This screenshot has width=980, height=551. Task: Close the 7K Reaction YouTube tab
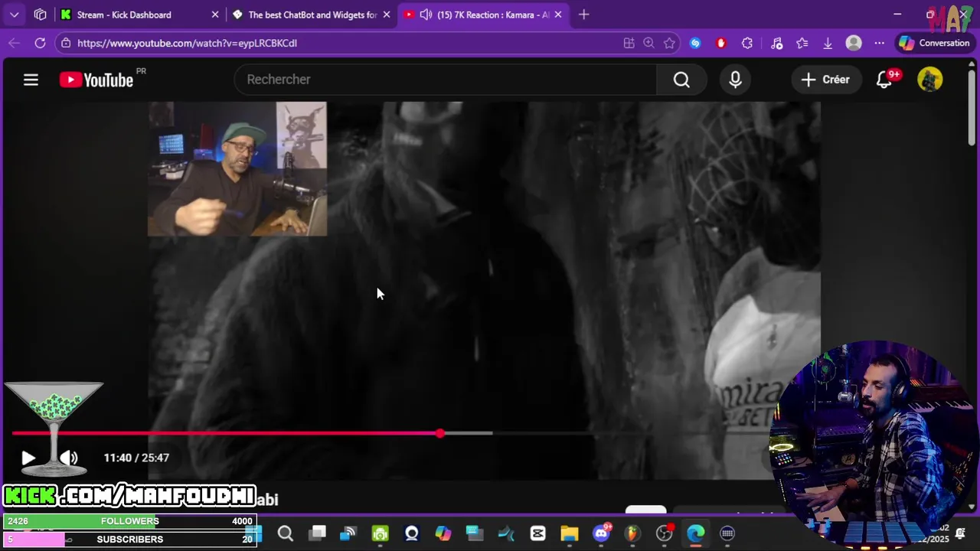558,15
